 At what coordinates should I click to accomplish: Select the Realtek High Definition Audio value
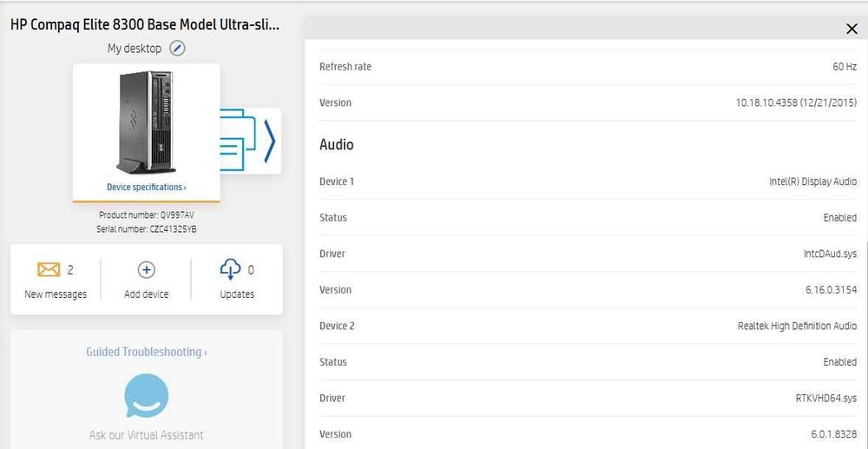(797, 326)
